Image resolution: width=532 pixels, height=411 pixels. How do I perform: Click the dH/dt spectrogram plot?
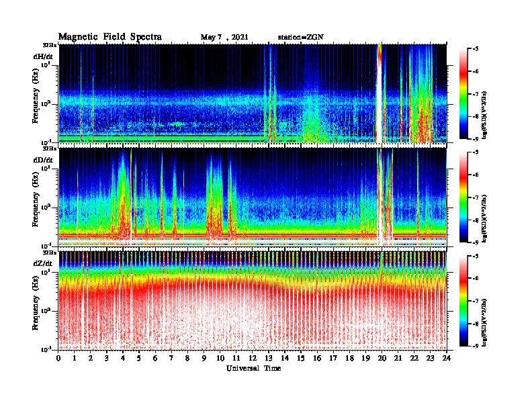click(x=253, y=93)
